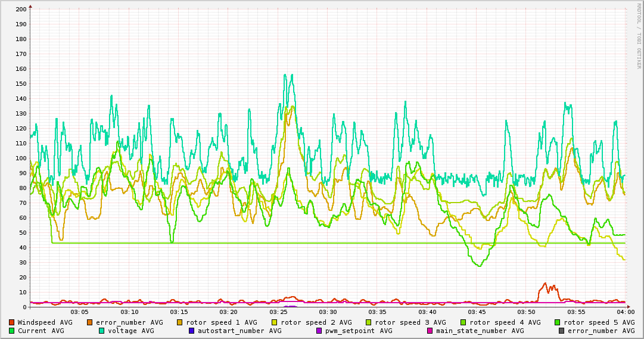Click the 10 value on the y-axis
Viewport: 644px width, 339px height.
click(x=23, y=292)
